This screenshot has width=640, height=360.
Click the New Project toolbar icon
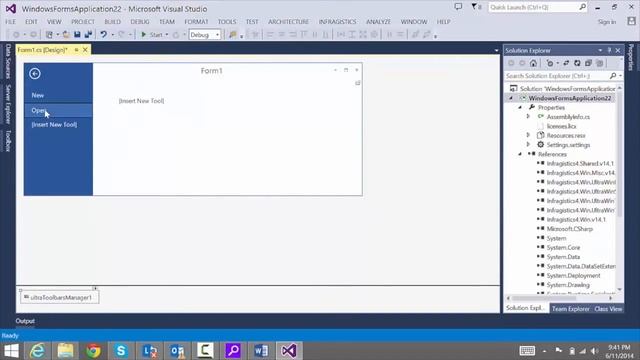[49, 35]
